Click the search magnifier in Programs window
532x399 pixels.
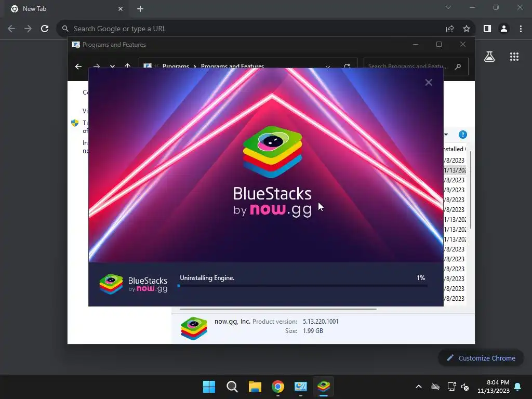458,66
